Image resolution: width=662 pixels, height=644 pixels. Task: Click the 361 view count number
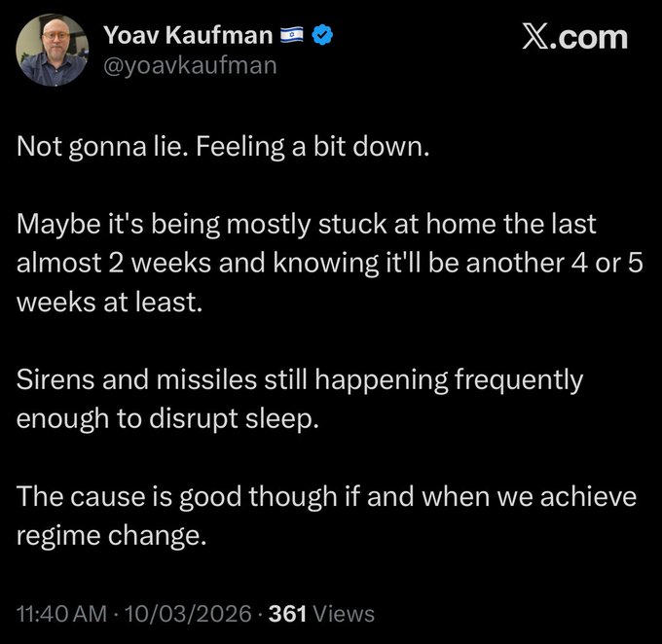pyautogui.click(x=288, y=613)
